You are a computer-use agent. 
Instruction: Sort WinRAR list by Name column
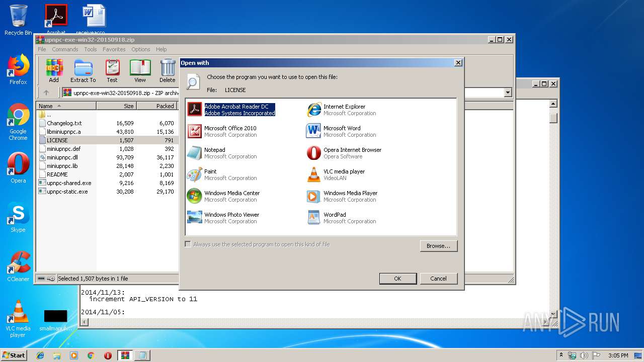click(66, 106)
